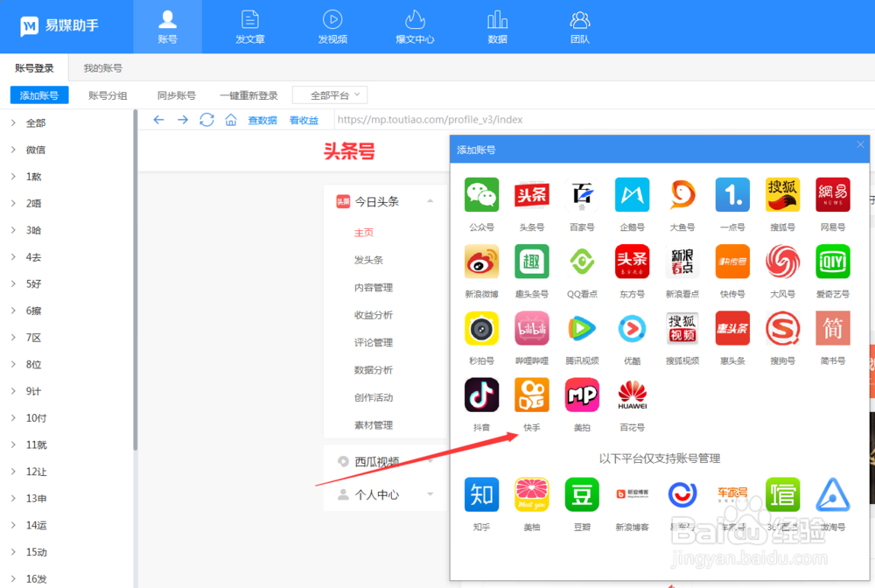
Task: Choose the 搜狗号 icon
Action: point(783,328)
